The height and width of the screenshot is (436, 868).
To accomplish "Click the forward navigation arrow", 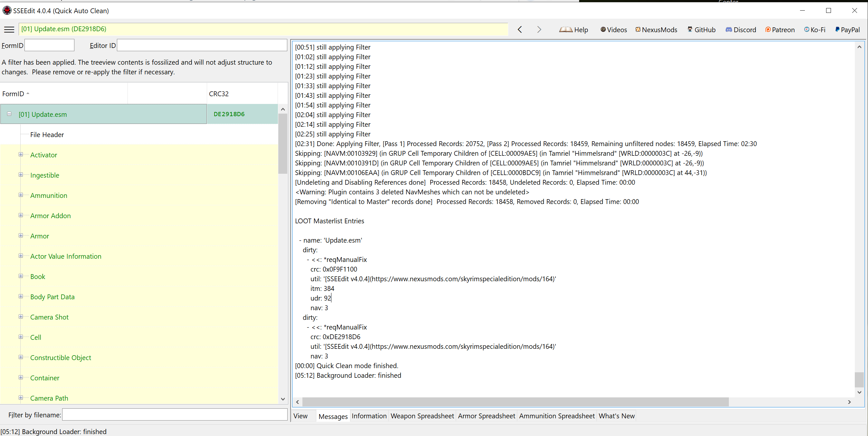I will pyautogui.click(x=539, y=30).
